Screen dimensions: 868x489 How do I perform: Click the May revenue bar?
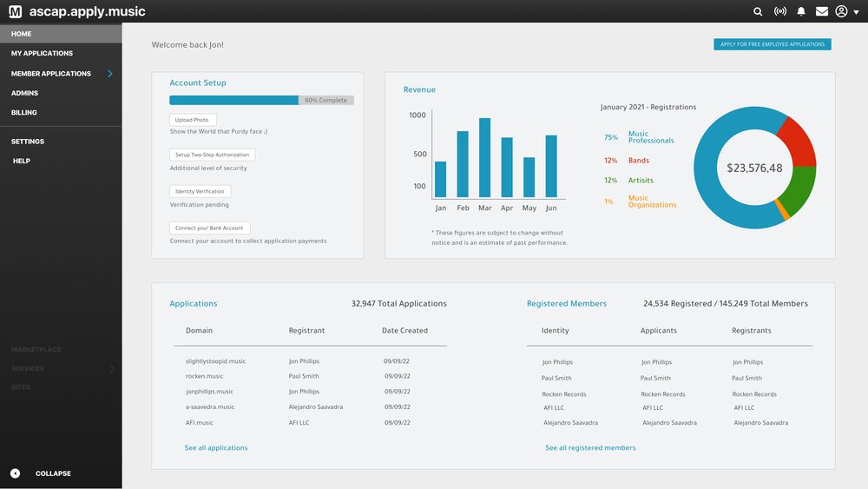(529, 177)
